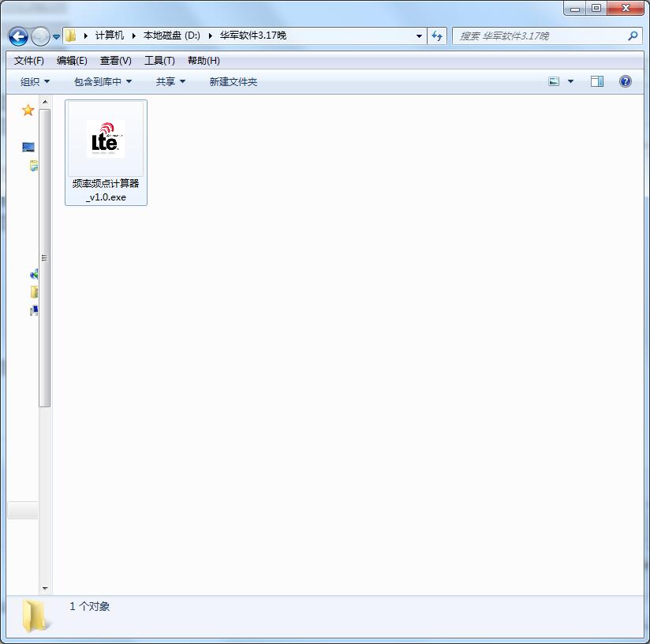
Task: Click the desktop monitor icon in the sidebar
Action: [28, 147]
